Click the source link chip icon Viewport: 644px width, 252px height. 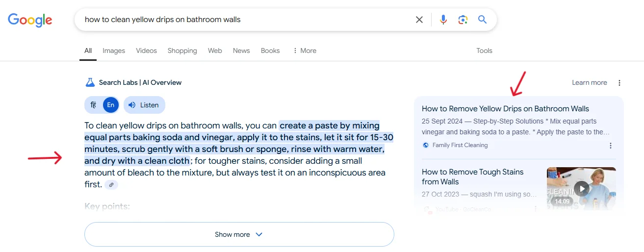point(111,185)
